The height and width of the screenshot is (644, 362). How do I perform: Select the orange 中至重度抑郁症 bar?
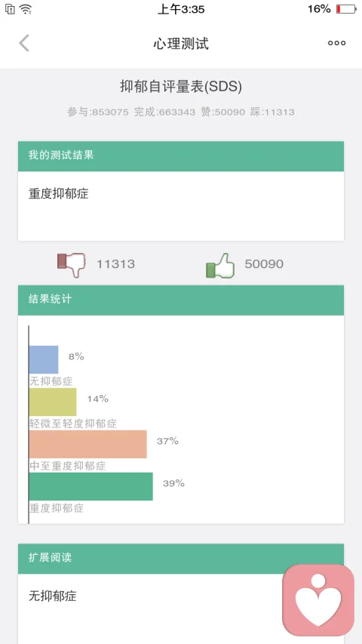click(x=87, y=444)
